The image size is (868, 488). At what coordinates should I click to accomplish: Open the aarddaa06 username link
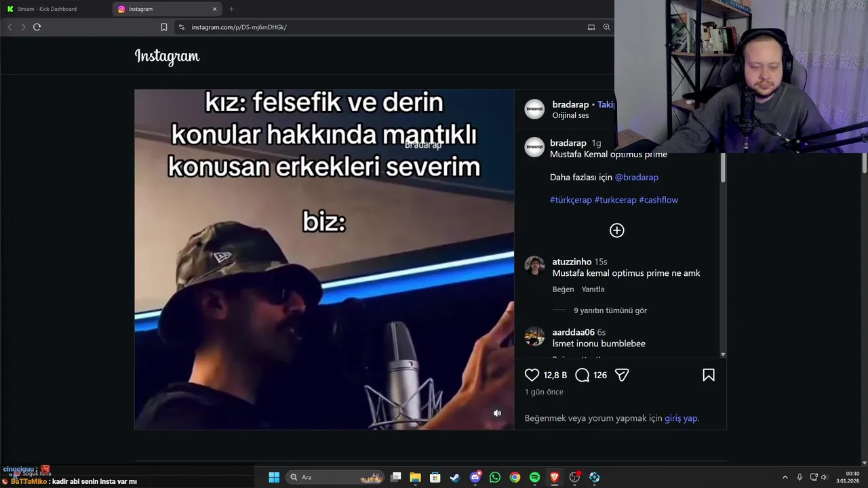(573, 332)
